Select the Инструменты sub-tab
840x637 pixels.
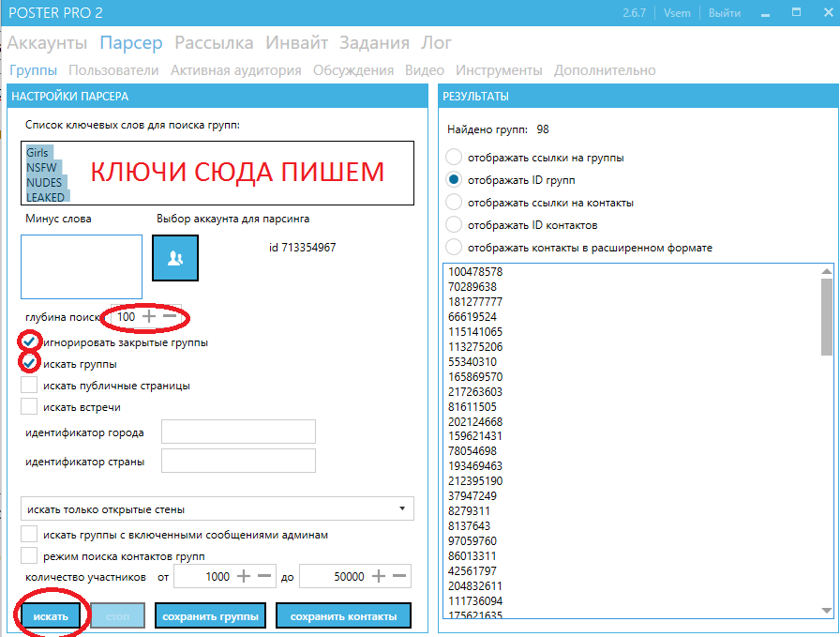[x=499, y=70]
